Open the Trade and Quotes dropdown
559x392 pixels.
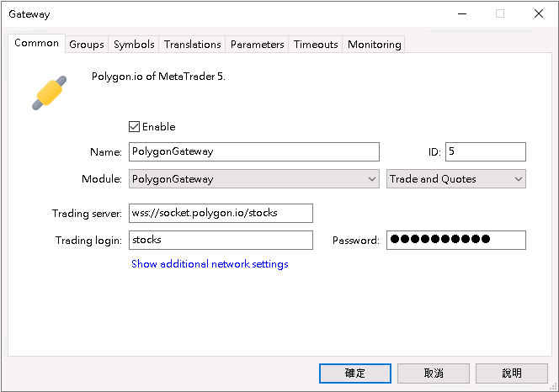tap(456, 179)
